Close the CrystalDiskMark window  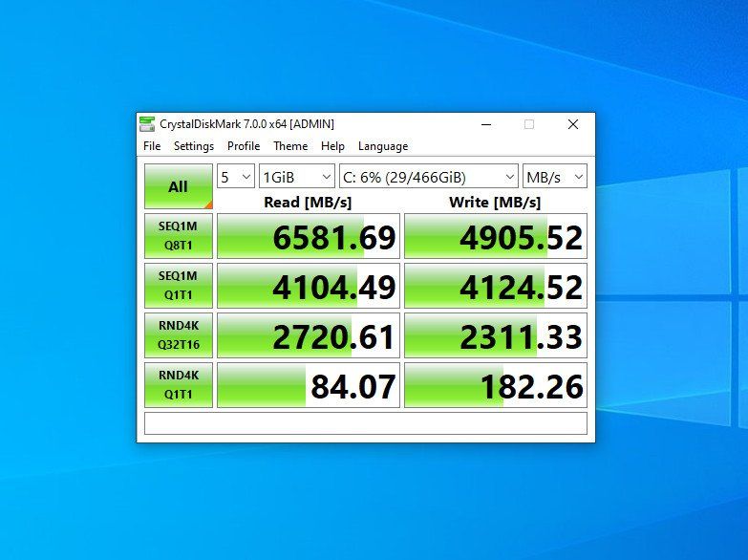click(573, 124)
